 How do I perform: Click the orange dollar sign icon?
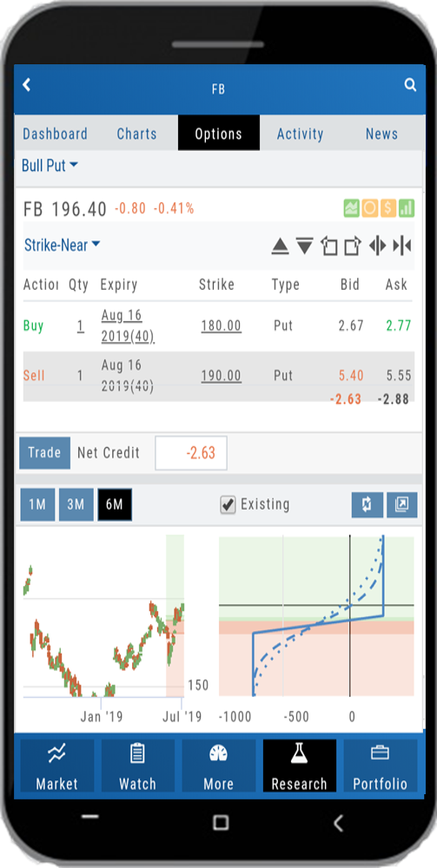tap(388, 208)
